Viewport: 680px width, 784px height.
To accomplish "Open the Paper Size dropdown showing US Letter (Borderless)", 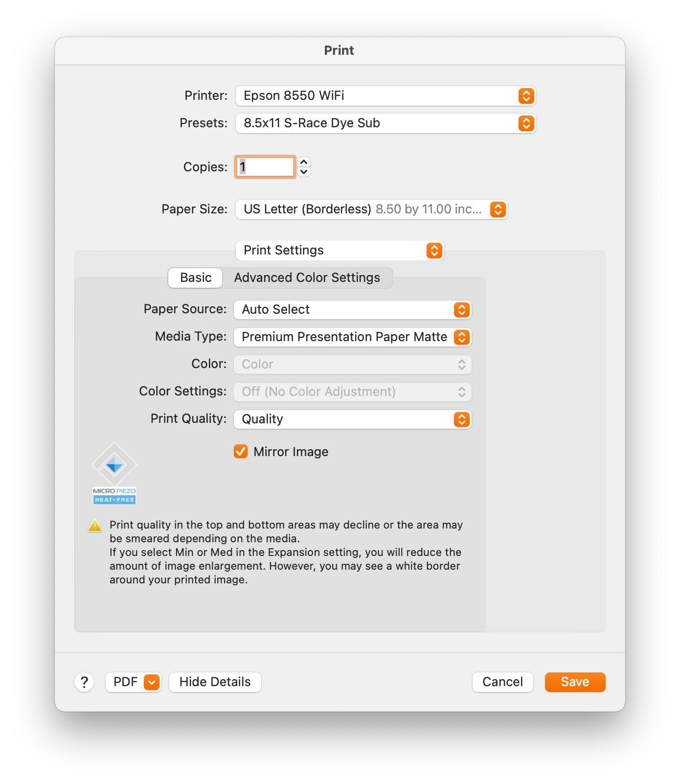I will tap(371, 209).
